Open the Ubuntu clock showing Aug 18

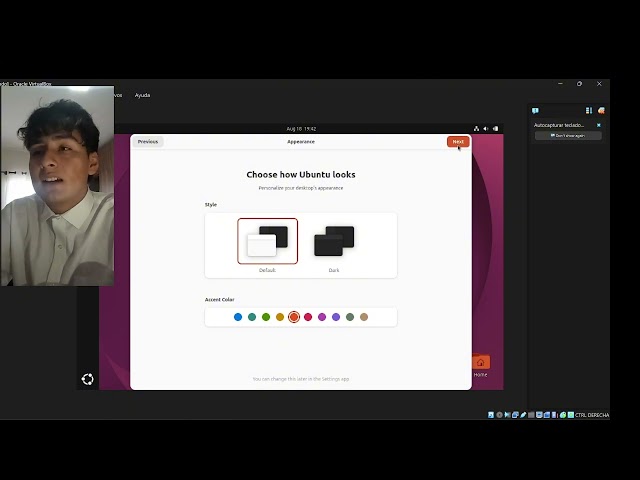click(301, 129)
